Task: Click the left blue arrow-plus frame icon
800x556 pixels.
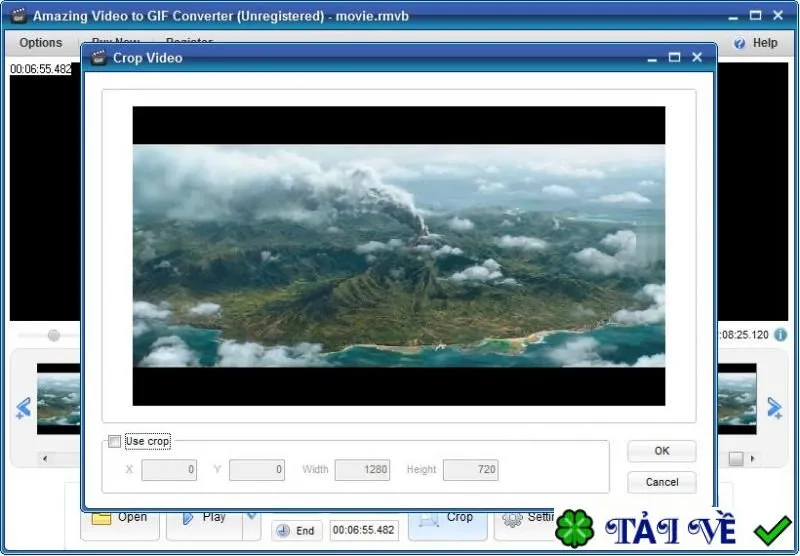Action: [23, 408]
